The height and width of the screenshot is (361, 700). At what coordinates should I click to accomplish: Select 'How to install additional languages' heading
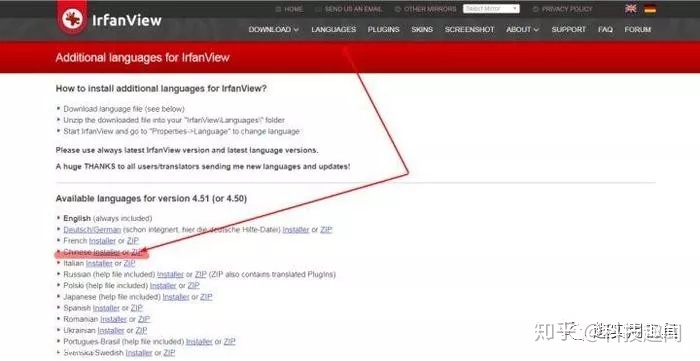click(x=161, y=88)
